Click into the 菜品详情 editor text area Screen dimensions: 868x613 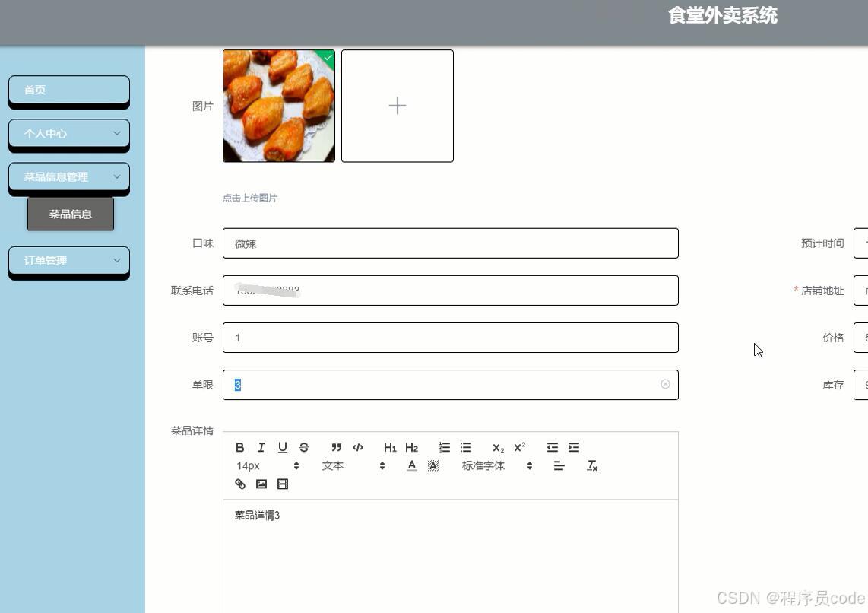[451, 556]
